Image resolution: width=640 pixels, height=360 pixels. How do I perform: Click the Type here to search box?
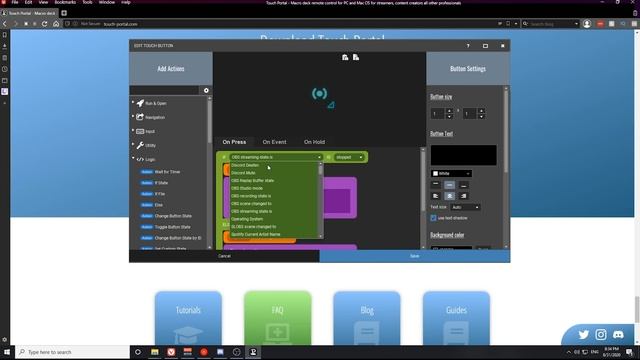[x=73, y=352]
